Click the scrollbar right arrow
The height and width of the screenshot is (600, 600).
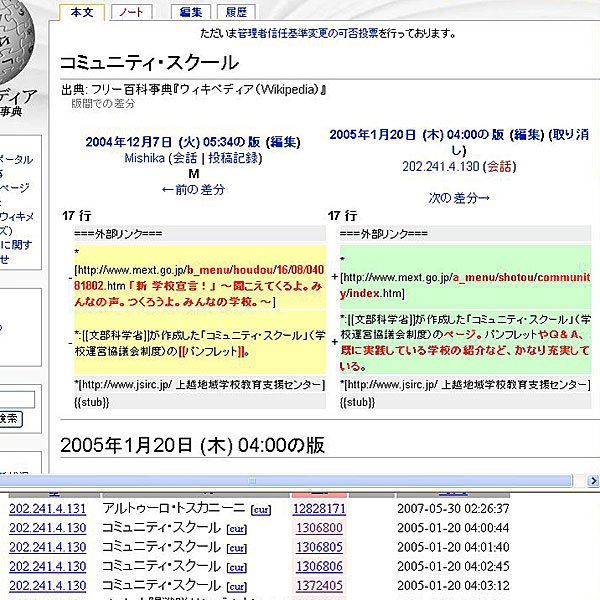click(593, 481)
